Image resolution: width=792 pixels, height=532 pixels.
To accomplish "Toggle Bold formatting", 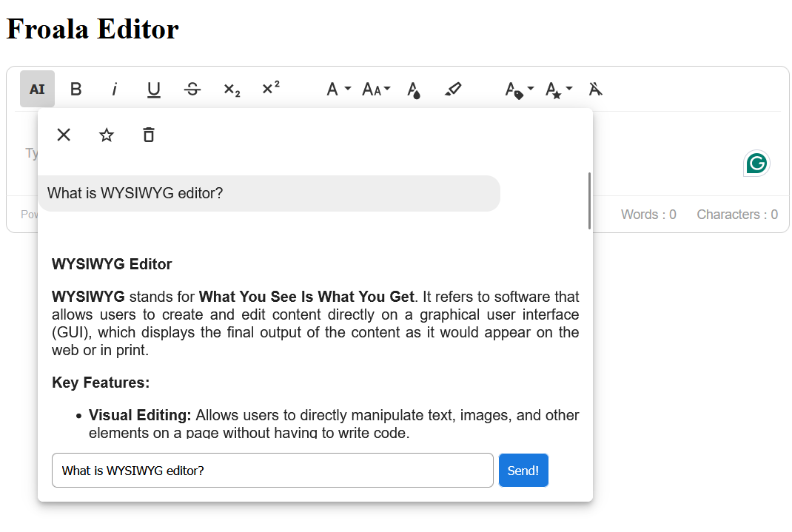I will pyautogui.click(x=75, y=89).
